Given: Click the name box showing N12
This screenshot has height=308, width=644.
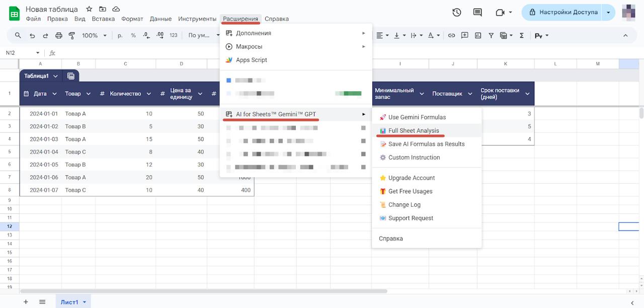Looking at the screenshot, I should (23, 53).
